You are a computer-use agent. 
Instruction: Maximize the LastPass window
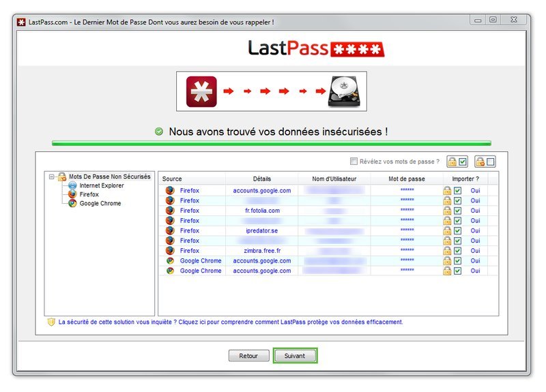click(x=493, y=20)
